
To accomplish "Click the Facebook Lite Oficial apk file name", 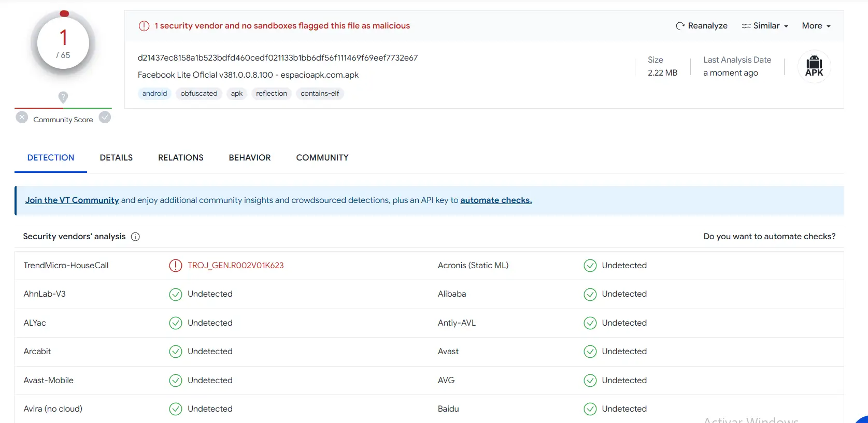I will point(248,75).
